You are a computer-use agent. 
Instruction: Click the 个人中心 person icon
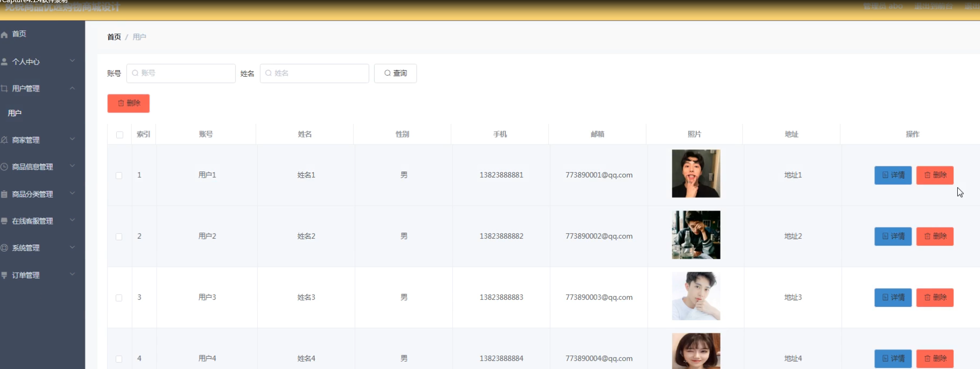(4, 62)
